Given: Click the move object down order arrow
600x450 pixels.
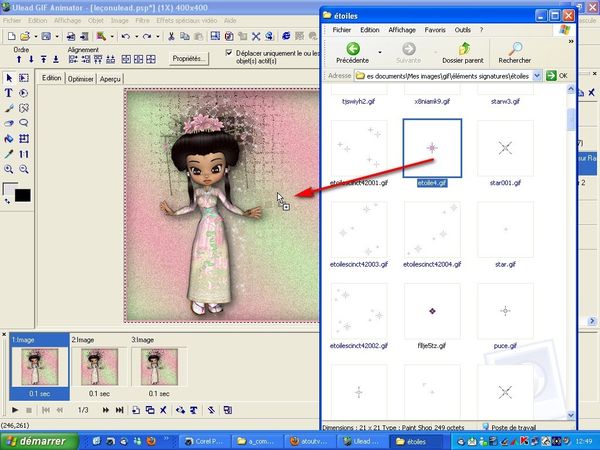Looking at the screenshot, I should pos(31,59).
